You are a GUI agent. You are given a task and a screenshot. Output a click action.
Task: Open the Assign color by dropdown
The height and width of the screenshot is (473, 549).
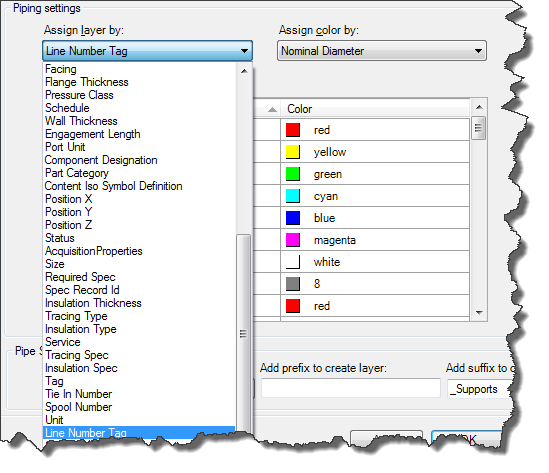pyautogui.click(x=382, y=51)
